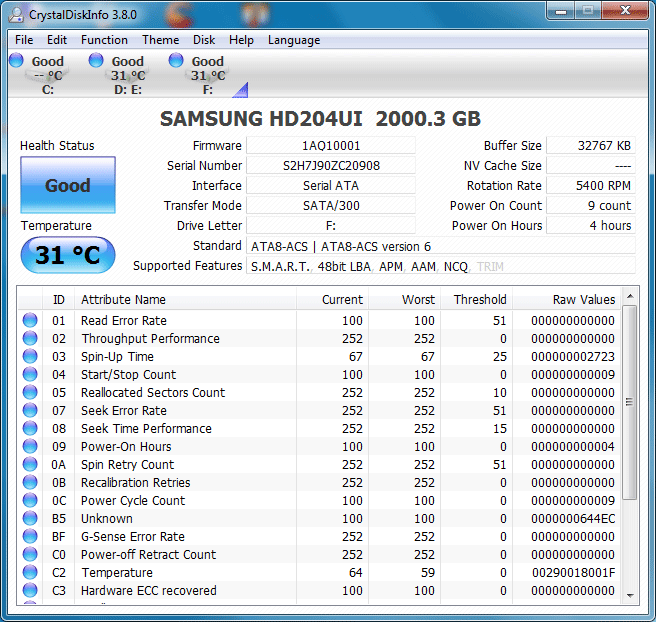Click status icon for B5 Unknown row
Viewport: 656px width, 622px height.
pyautogui.click(x=30, y=518)
